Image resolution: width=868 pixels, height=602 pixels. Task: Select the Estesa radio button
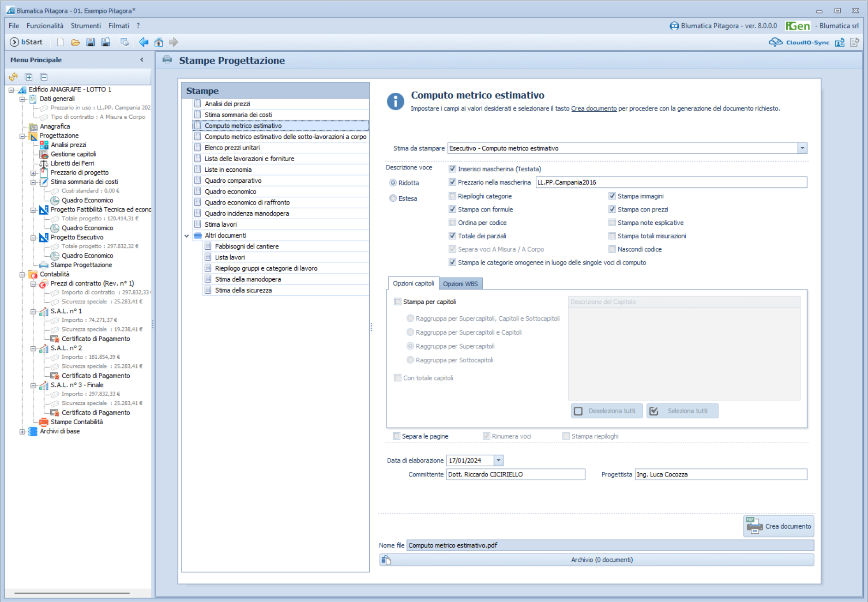click(393, 198)
